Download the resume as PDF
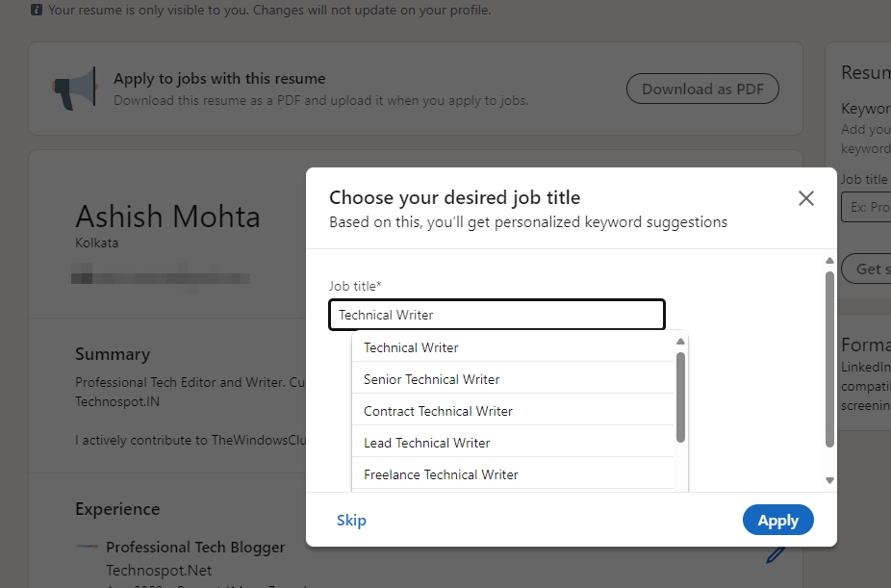Image resolution: width=891 pixels, height=588 pixels. pyautogui.click(x=702, y=89)
